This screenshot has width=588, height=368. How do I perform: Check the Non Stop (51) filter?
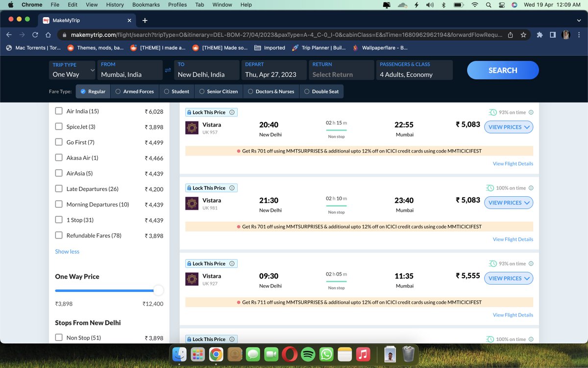point(59,338)
